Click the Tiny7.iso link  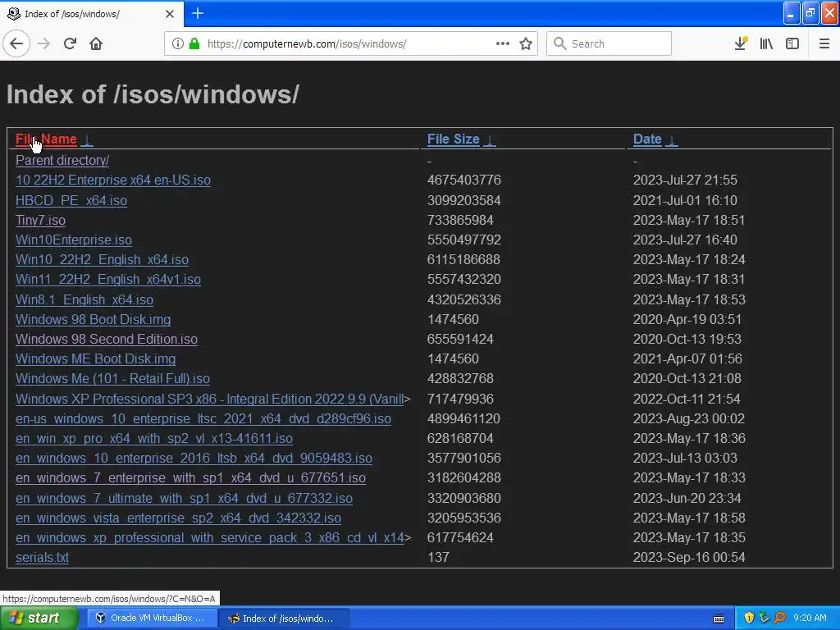[x=41, y=220]
